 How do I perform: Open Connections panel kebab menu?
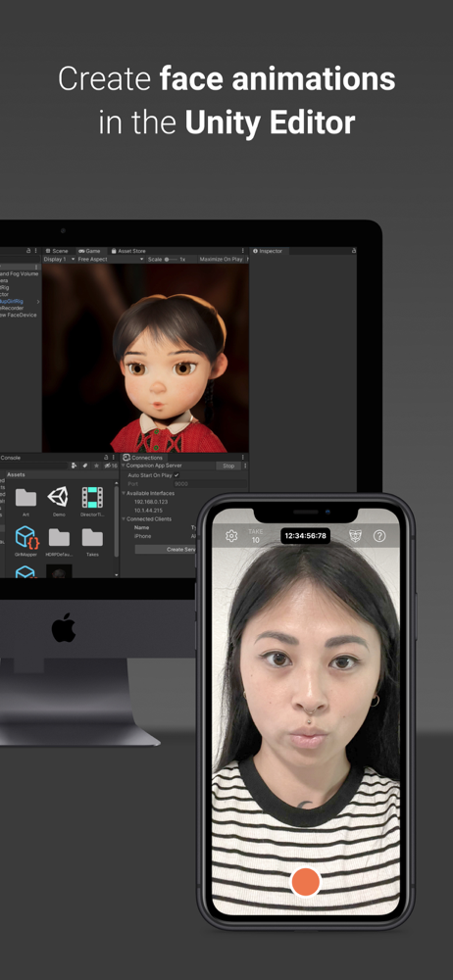[x=243, y=458]
